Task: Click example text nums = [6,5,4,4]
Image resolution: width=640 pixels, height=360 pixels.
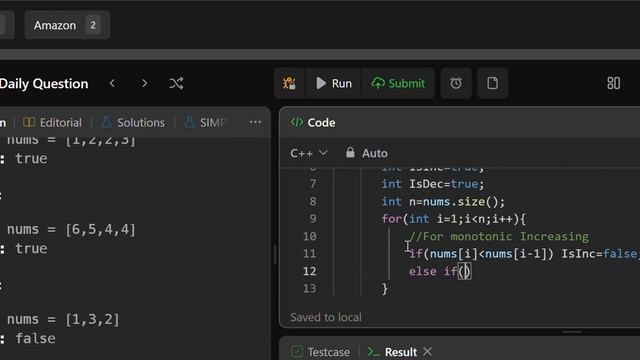Action: 71,229
